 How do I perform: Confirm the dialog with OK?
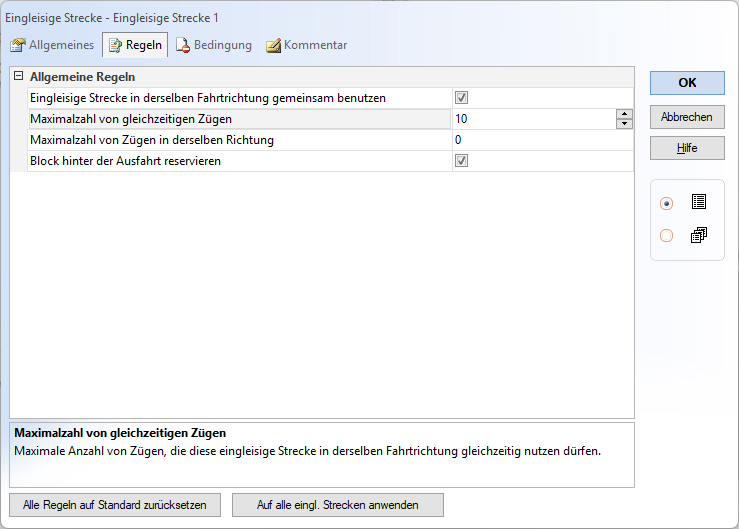click(x=687, y=83)
